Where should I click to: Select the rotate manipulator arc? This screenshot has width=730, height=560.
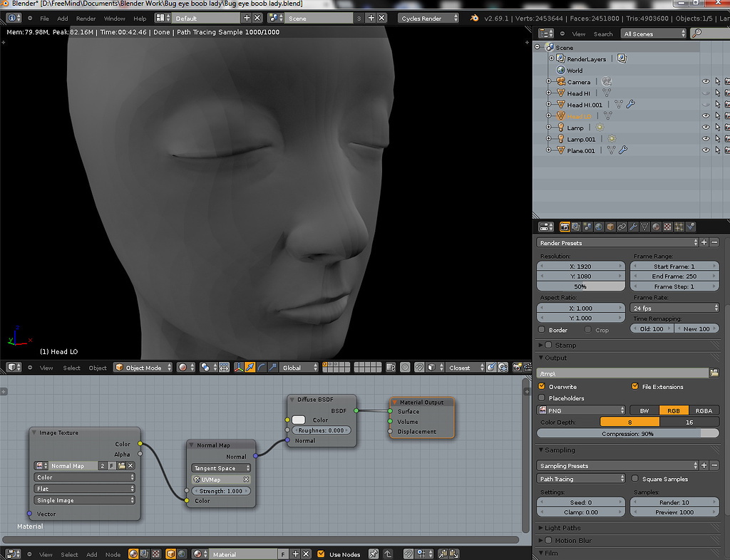point(261,368)
